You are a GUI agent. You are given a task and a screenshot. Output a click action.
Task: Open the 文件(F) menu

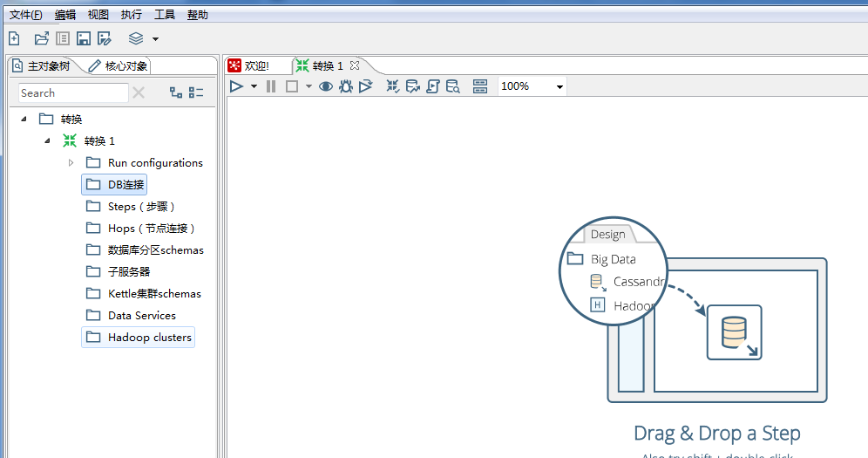[26, 15]
